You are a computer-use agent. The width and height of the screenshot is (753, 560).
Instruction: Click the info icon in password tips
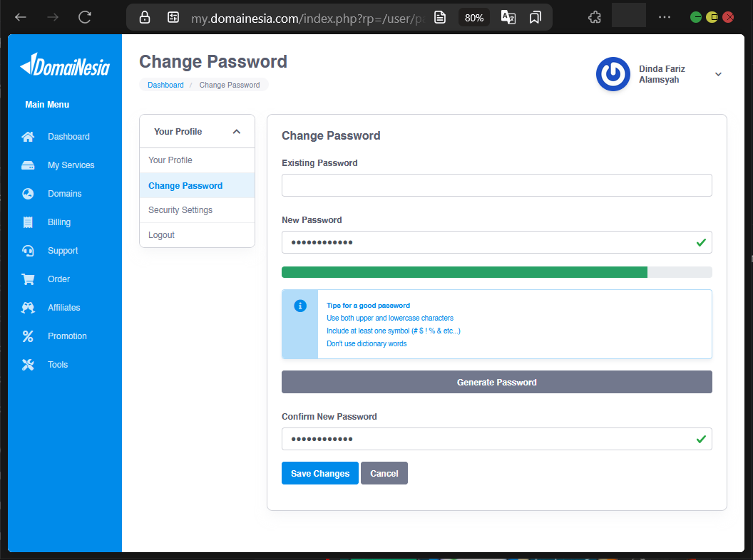300,306
